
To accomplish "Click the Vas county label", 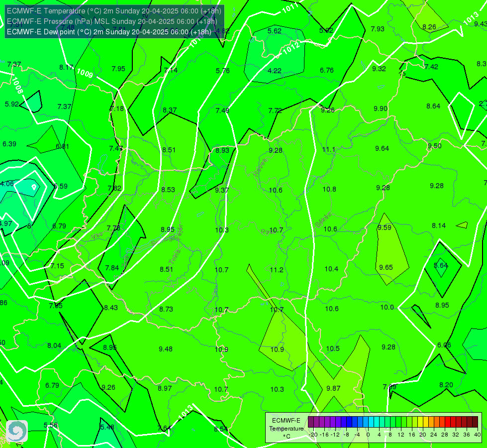I will [97, 236].
